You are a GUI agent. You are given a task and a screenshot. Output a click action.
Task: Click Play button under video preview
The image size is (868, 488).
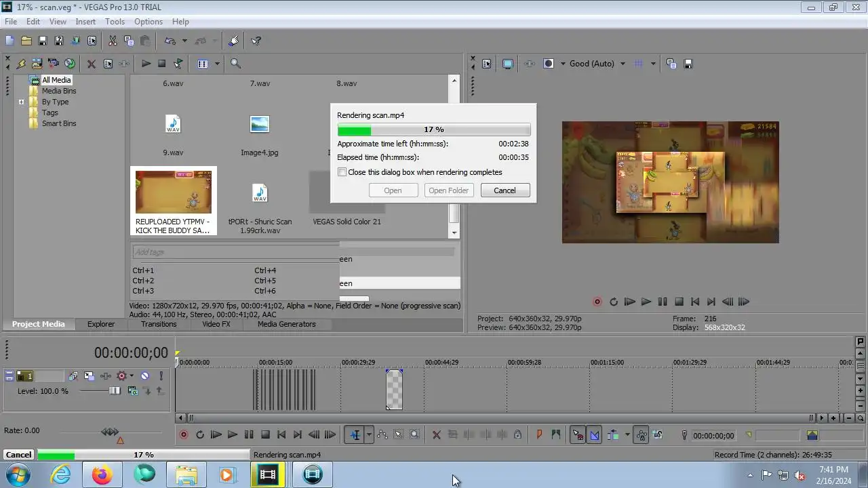(646, 302)
